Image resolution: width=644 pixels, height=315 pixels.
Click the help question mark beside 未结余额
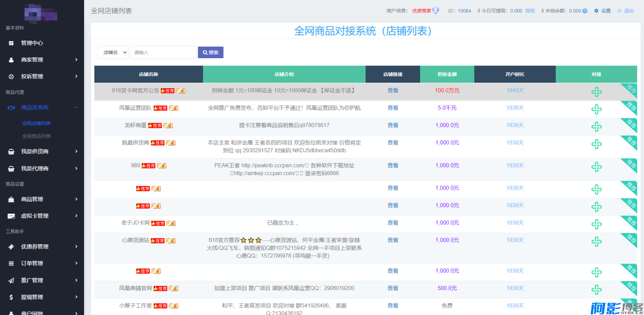pyautogui.click(x=585, y=11)
